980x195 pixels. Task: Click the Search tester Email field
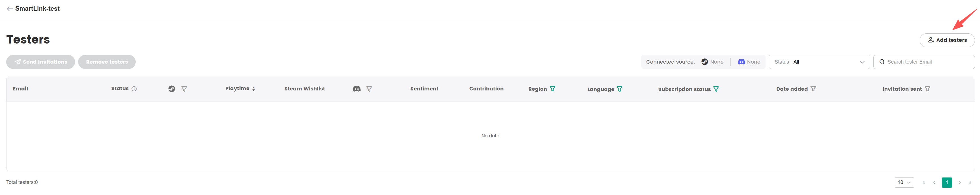coord(928,62)
